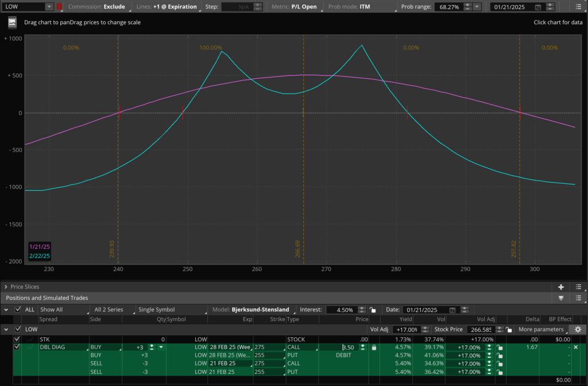Click chart line icon on STK row

click(30, 339)
